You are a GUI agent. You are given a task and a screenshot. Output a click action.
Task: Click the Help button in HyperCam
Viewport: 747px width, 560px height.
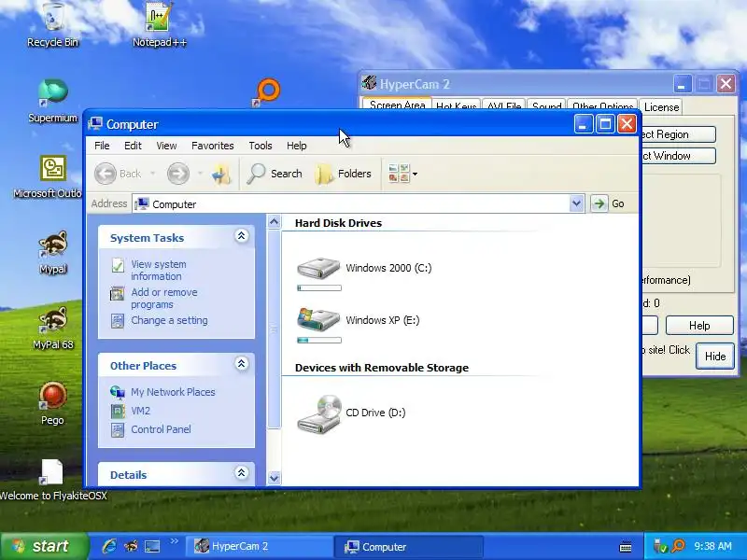[x=699, y=326]
